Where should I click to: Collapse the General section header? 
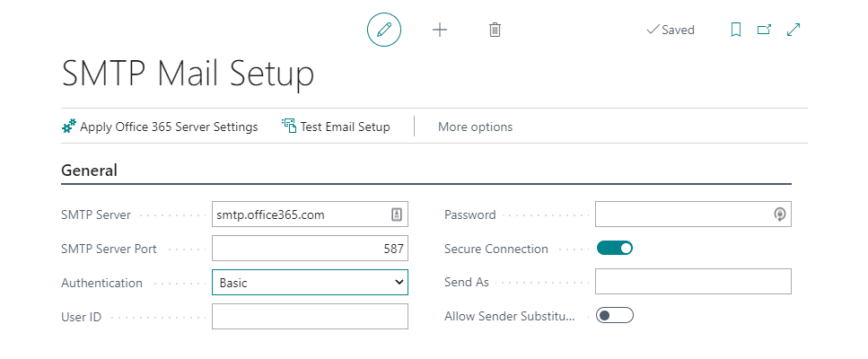tap(89, 171)
